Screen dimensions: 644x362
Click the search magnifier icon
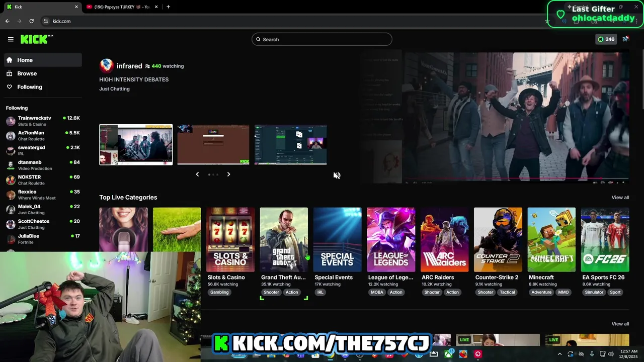click(x=258, y=39)
